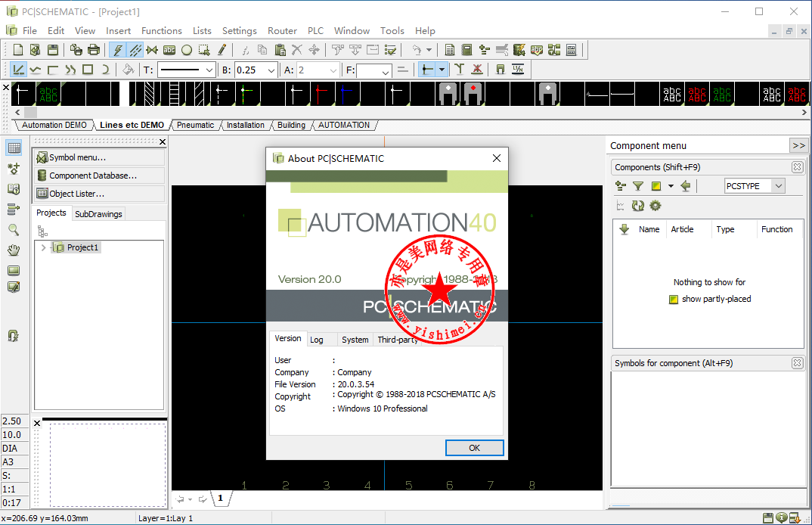This screenshot has height=525, width=812.
Task: Switch to the Automation DEMO tab
Action: pos(54,125)
